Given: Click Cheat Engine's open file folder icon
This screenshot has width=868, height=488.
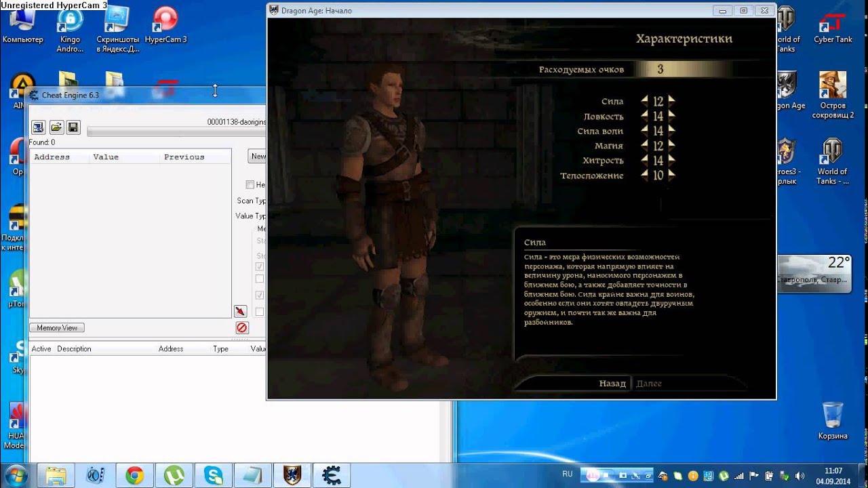Looking at the screenshot, I should click(x=56, y=127).
